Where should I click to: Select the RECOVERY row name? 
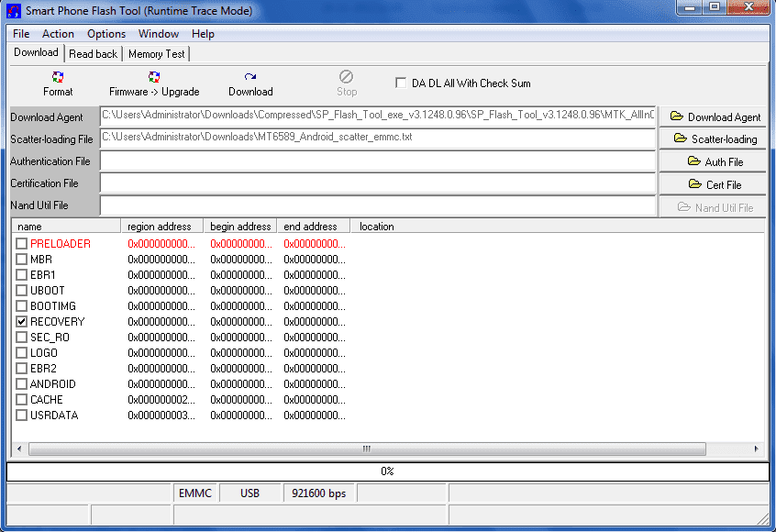(x=58, y=322)
